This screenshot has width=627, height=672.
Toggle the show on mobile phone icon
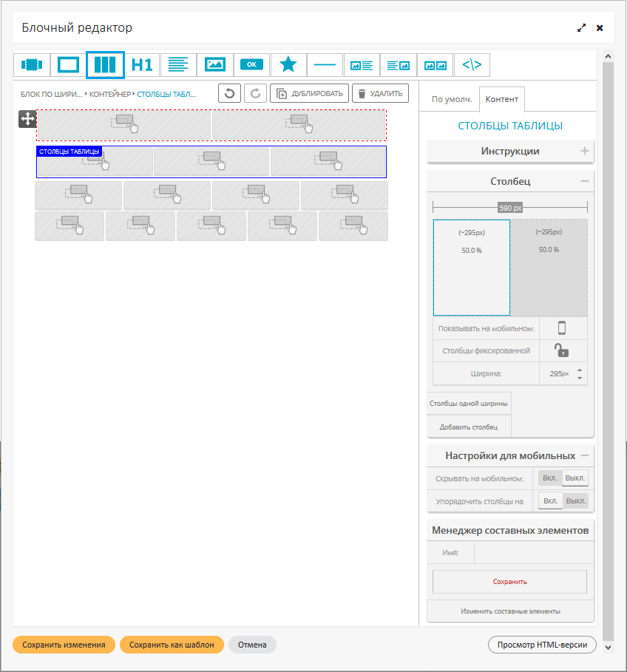click(562, 328)
